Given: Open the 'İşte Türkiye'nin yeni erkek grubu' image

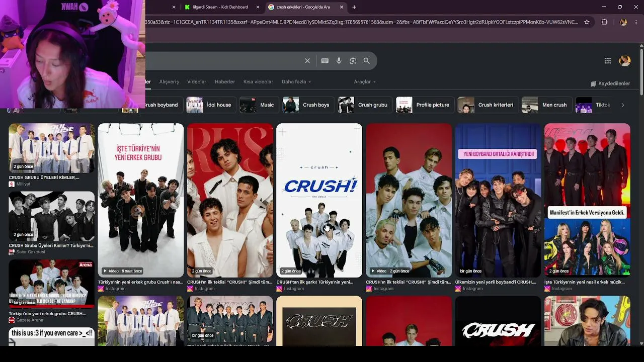Looking at the screenshot, I should (x=141, y=200).
